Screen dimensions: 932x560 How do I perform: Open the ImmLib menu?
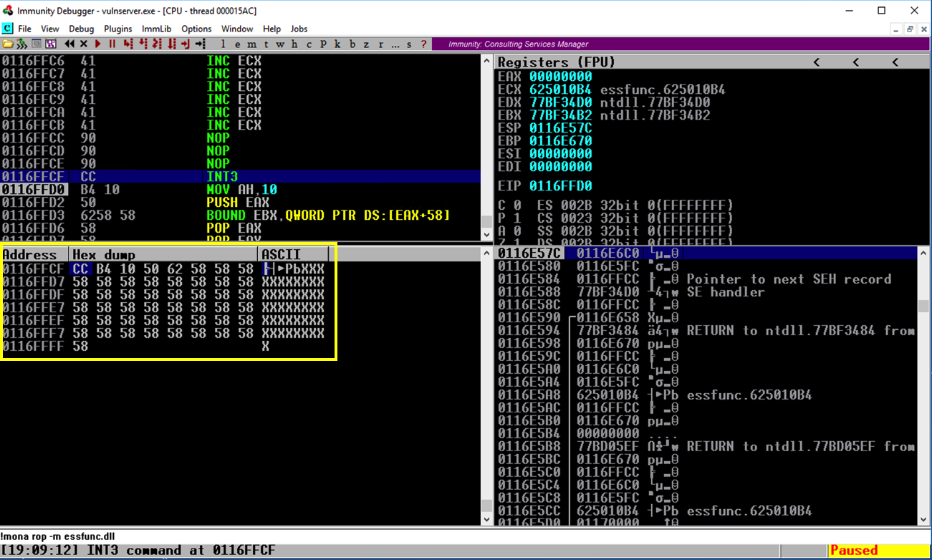157,29
